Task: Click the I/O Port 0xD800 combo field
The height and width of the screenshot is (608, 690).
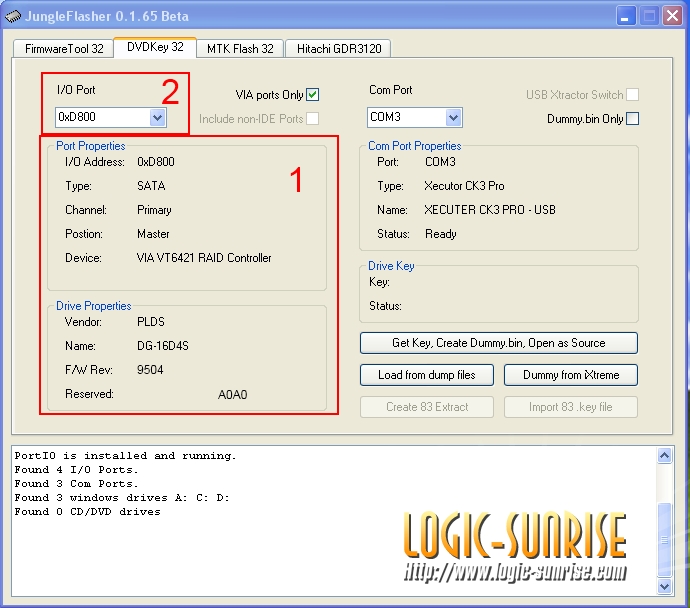Action: 110,117
